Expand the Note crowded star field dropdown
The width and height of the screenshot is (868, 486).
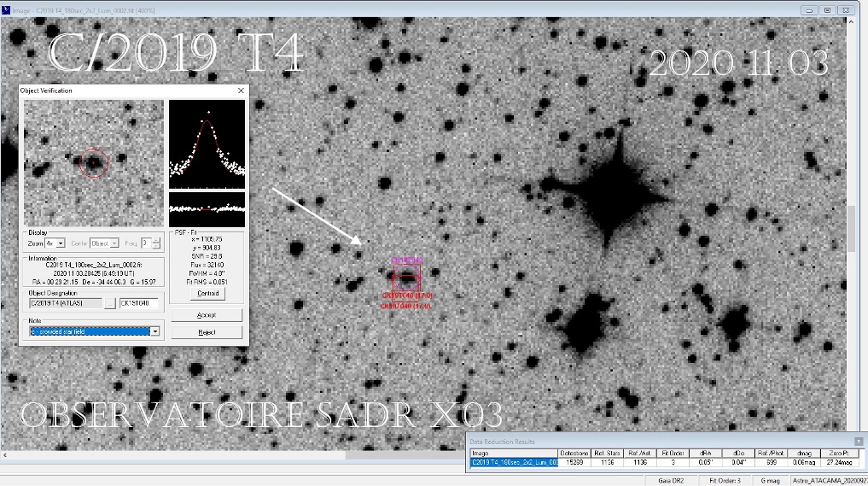tap(155, 331)
